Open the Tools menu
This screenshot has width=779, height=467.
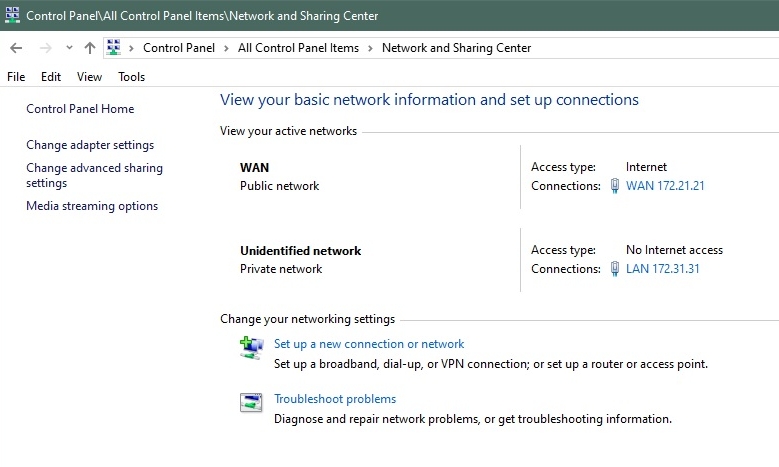pos(131,77)
